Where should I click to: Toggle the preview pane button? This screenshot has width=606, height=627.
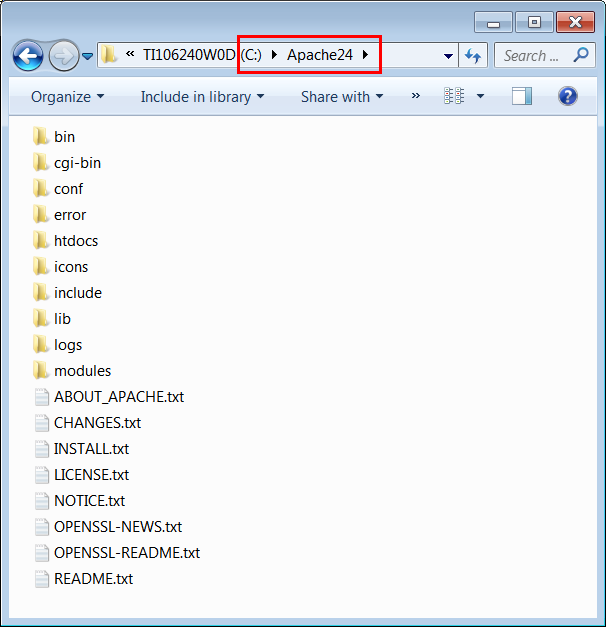pos(522,96)
